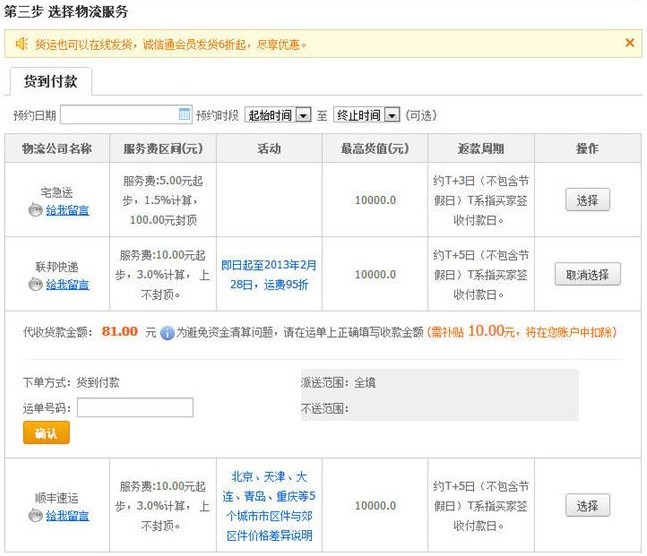Click the 活动 column header
The image size is (647, 556).
(x=269, y=148)
